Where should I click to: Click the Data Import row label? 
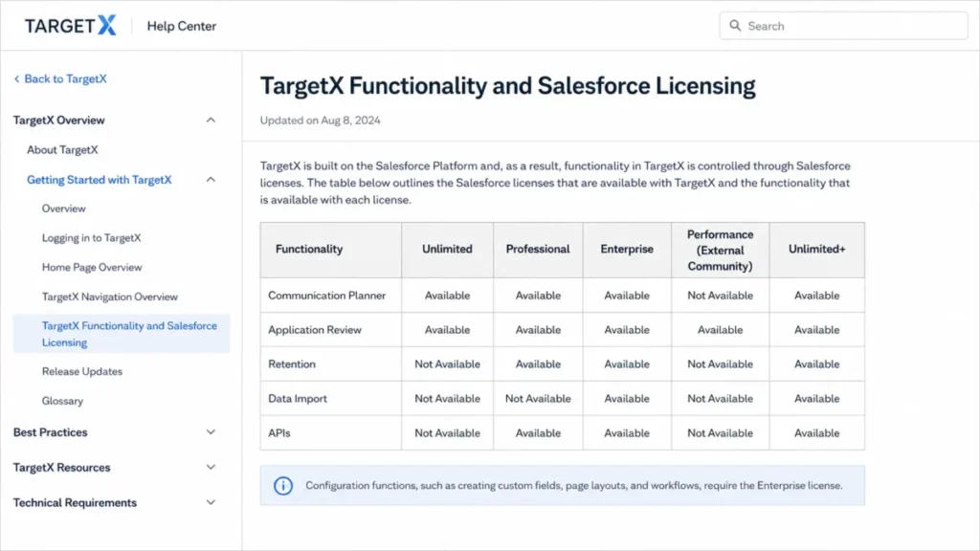pos(298,399)
